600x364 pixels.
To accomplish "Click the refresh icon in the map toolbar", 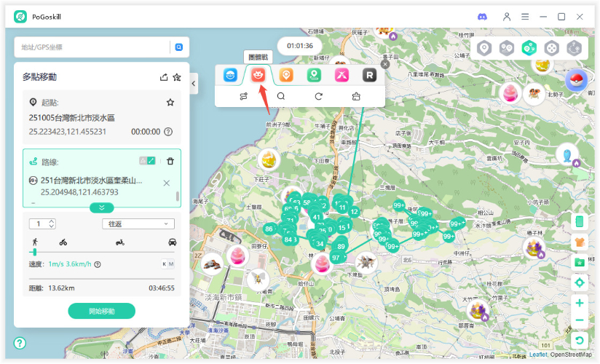I will [x=318, y=96].
